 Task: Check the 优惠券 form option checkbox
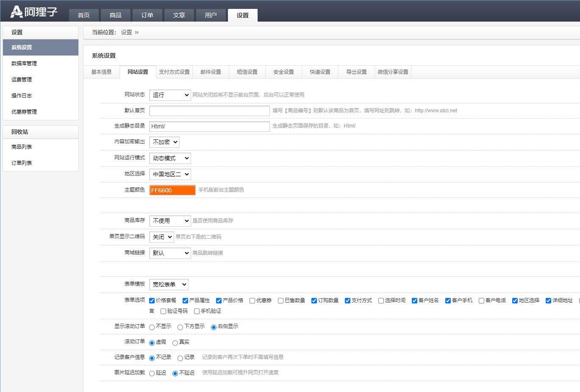(x=252, y=300)
